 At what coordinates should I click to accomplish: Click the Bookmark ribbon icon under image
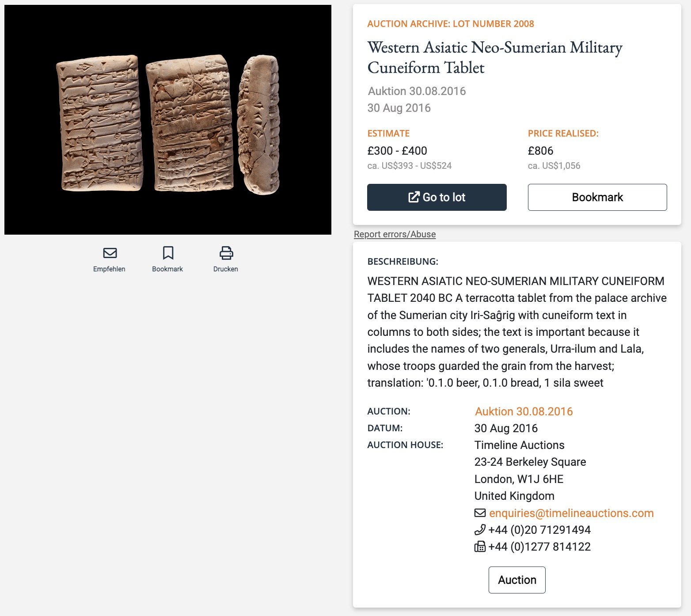tap(168, 253)
